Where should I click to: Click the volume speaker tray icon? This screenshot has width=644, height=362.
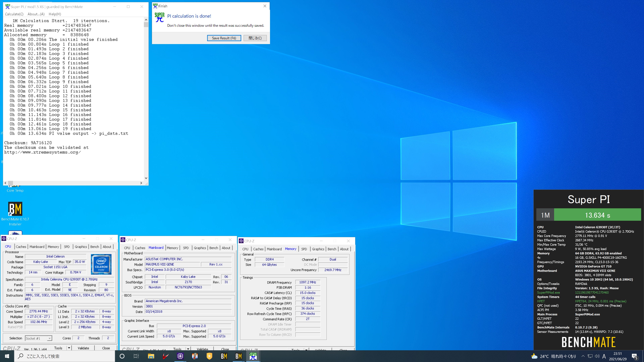[x=597, y=356]
